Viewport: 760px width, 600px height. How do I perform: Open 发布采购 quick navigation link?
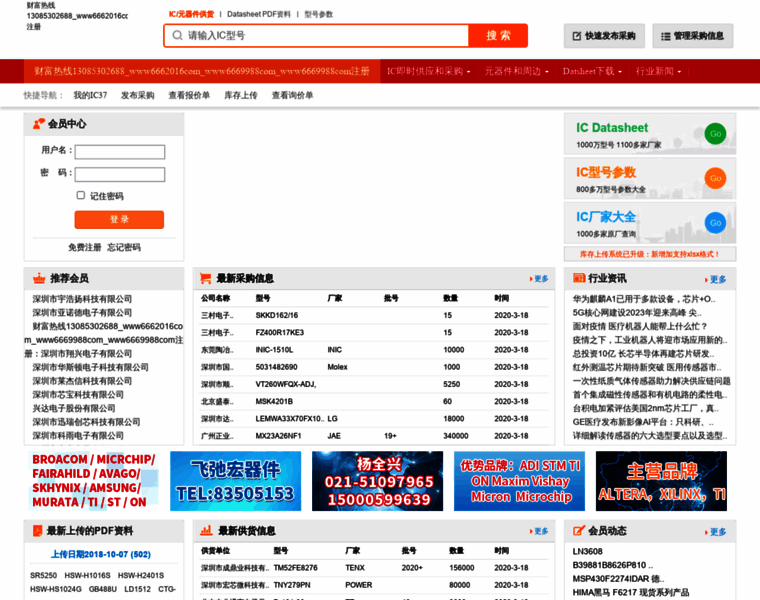(x=138, y=95)
